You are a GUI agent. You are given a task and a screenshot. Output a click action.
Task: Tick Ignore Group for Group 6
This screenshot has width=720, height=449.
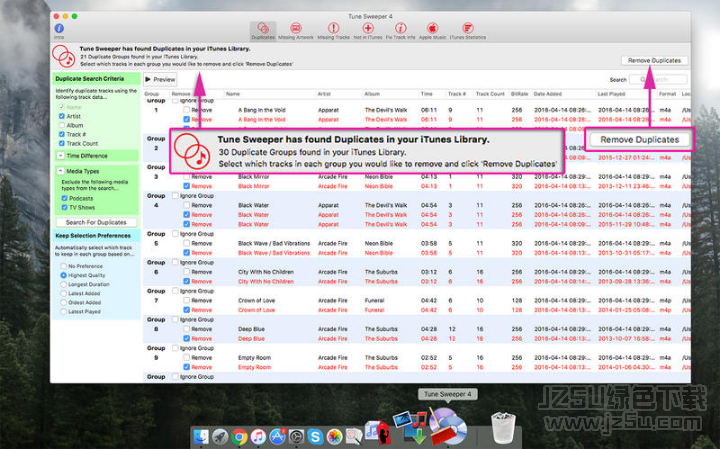[x=175, y=262]
